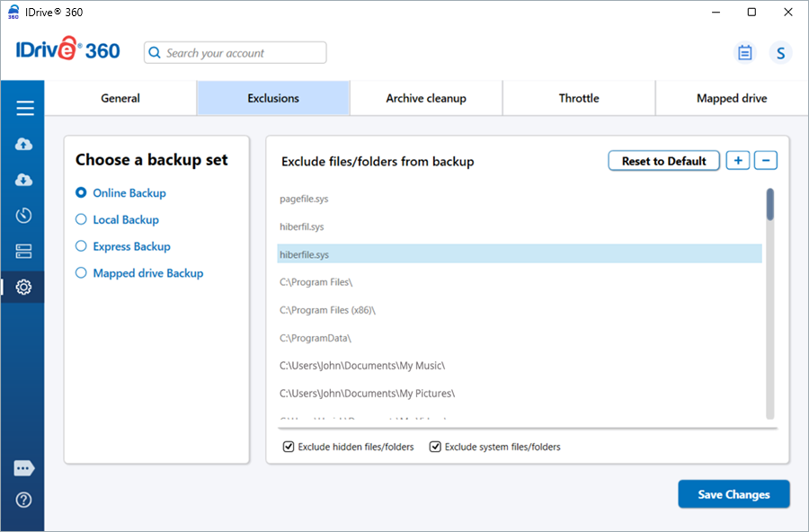The height and width of the screenshot is (532, 809).
Task: Toggle Exclude system files/folders checkbox
Action: (x=435, y=447)
